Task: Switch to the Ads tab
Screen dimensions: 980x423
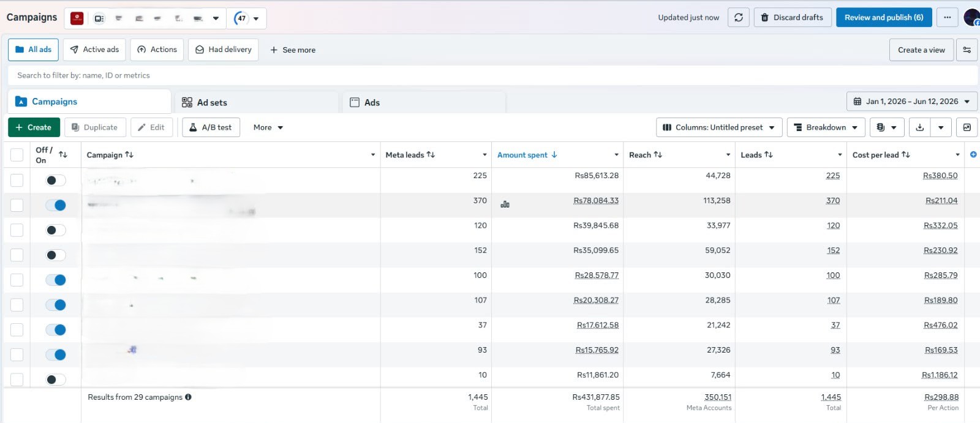Action: click(424, 102)
